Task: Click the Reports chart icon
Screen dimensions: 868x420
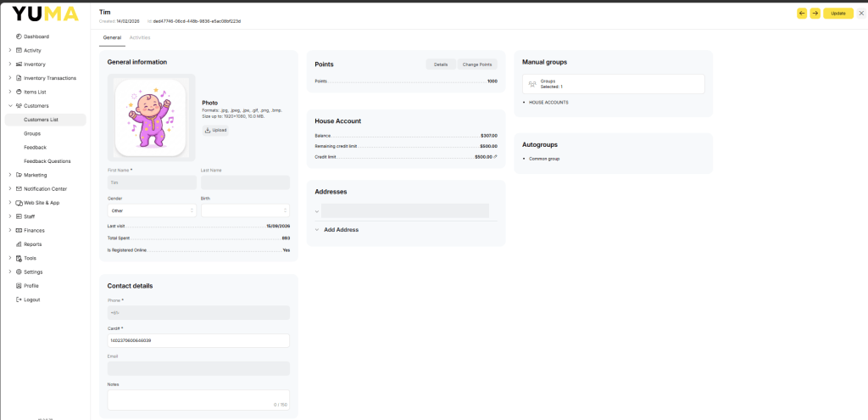Action: coord(19,244)
